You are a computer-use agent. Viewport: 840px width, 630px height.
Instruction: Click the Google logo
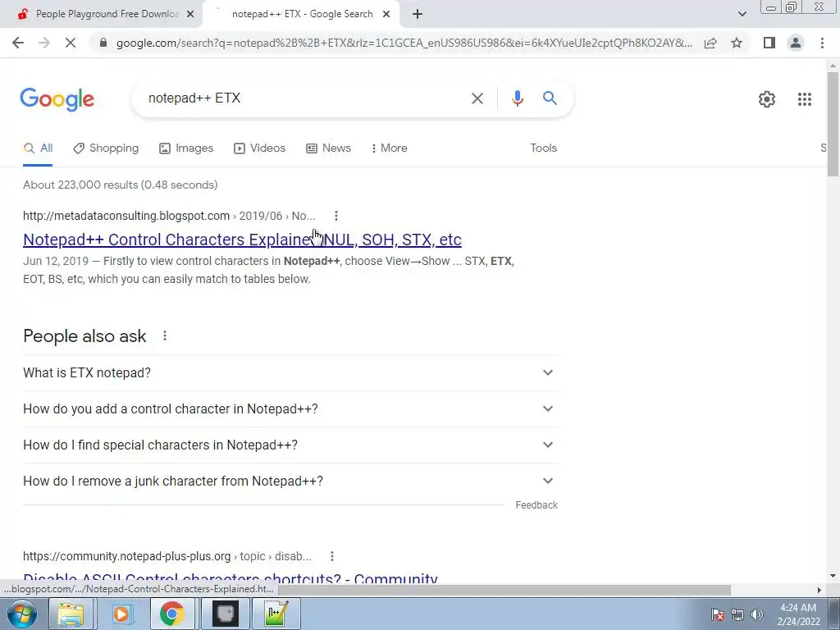[57, 99]
